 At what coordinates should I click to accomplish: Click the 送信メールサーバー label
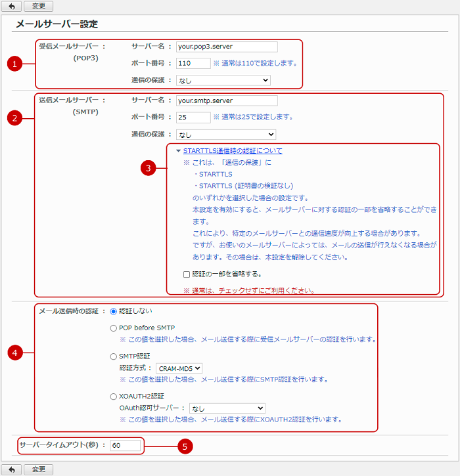[x=68, y=100]
